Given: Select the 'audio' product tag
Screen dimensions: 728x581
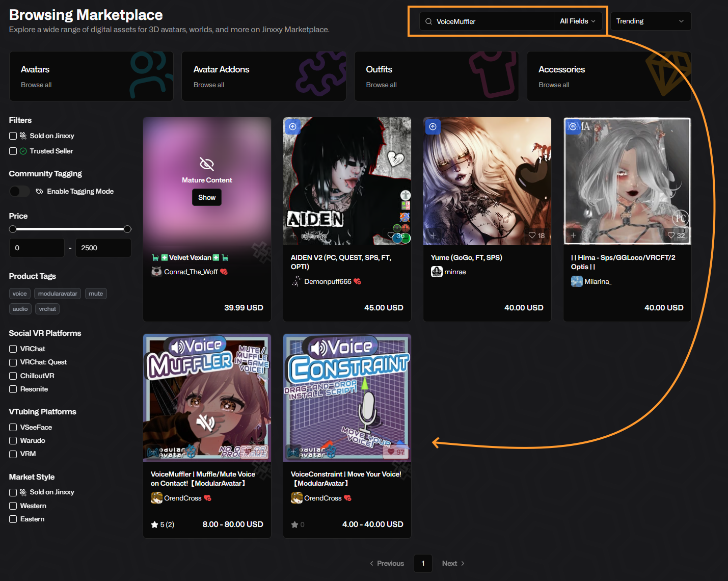Looking at the screenshot, I should pyautogui.click(x=20, y=309).
